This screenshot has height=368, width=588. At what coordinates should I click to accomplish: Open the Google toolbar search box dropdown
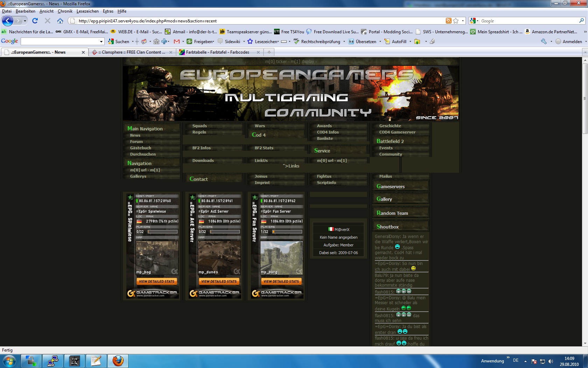tap(101, 42)
